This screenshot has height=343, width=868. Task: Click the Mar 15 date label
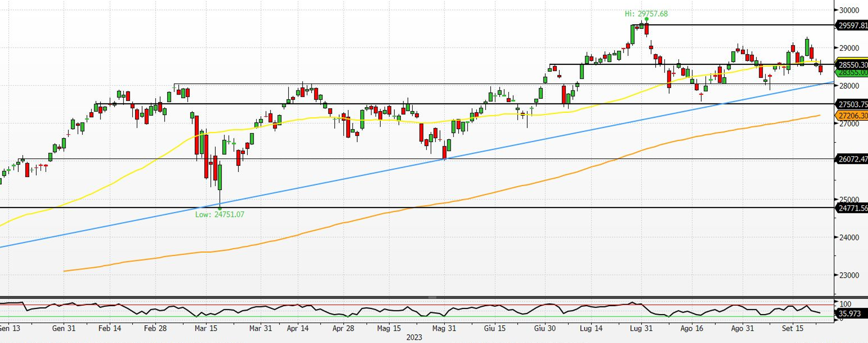pyautogui.click(x=206, y=328)
